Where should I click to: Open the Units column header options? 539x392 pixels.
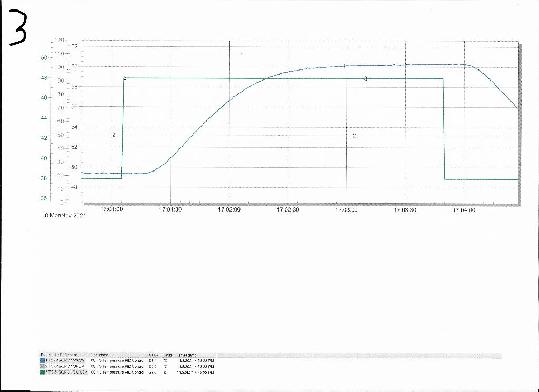click(167, 355)
